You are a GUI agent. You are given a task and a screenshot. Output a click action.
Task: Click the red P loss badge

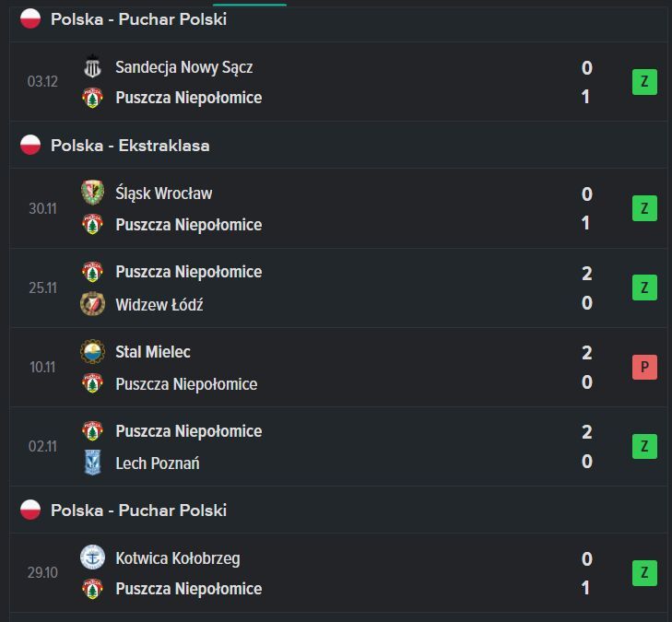pos(644,367)
